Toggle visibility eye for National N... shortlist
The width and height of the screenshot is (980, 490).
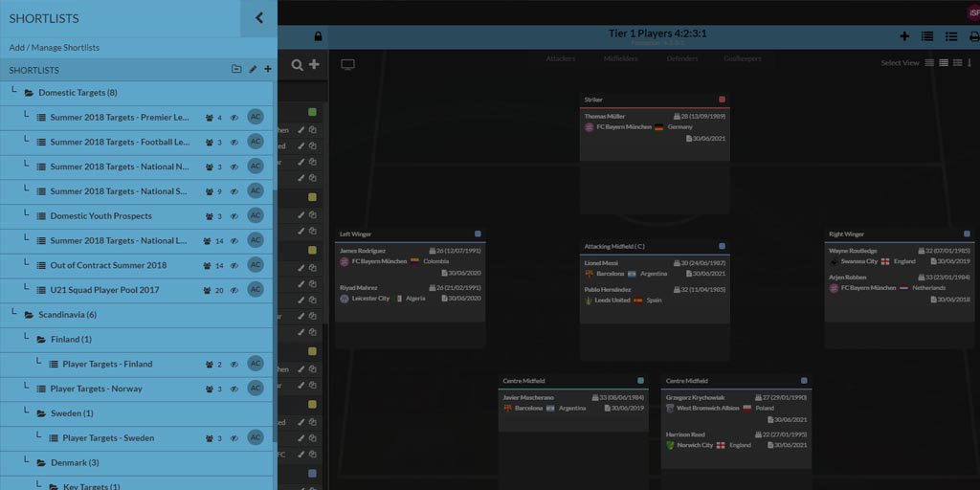point(234,167)
